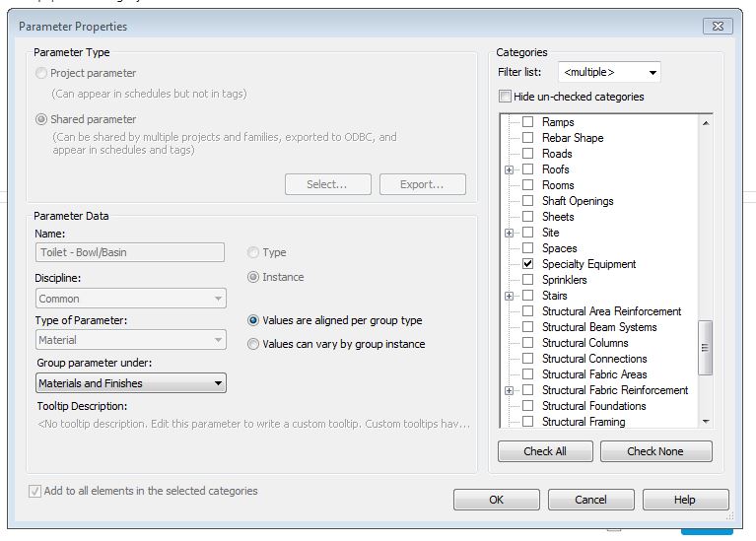Expand the Roofs tree node
Screen dimensions: 756x541
click(509, 169)
